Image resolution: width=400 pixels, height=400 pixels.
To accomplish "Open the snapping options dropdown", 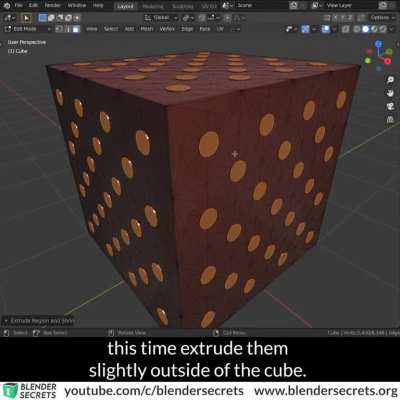I will click(213, 18).
